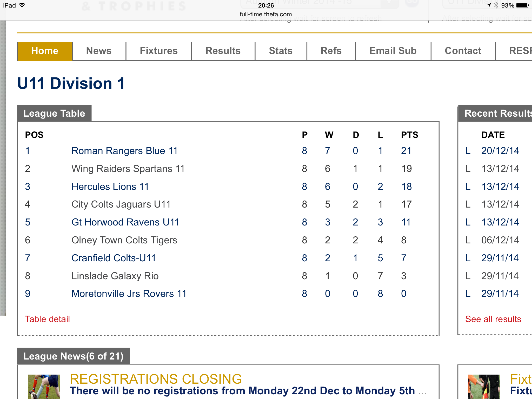The image size is (532, 399).
Task: Click the Table detail link
Action: click(x=47, y=319)
